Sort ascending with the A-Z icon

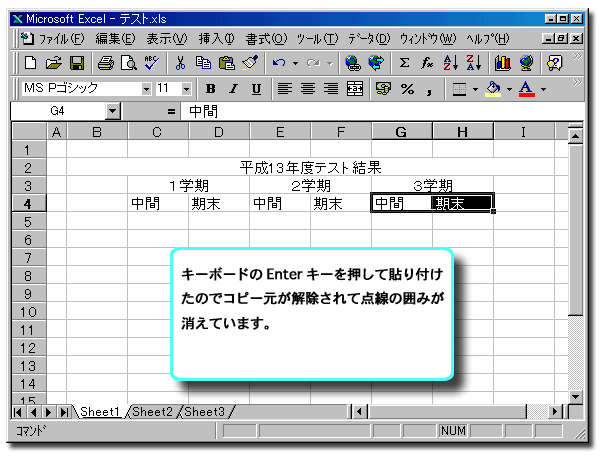(x=450, y=63)
